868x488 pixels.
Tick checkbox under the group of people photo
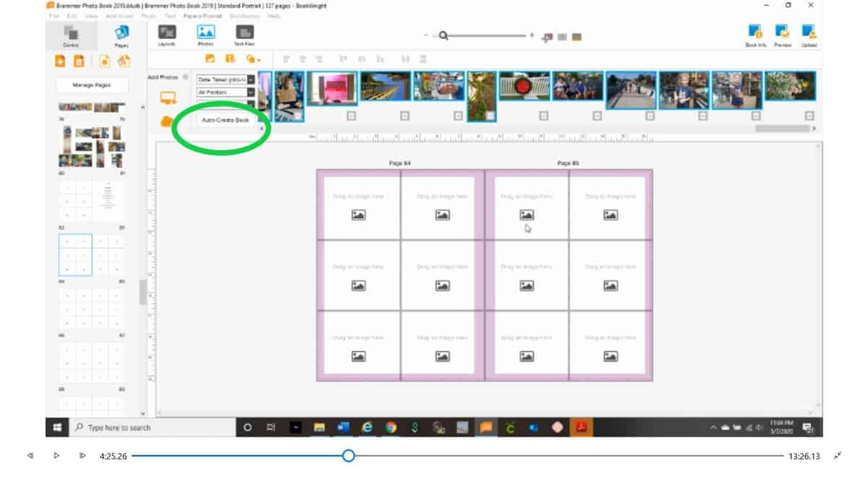coord(597,116)
